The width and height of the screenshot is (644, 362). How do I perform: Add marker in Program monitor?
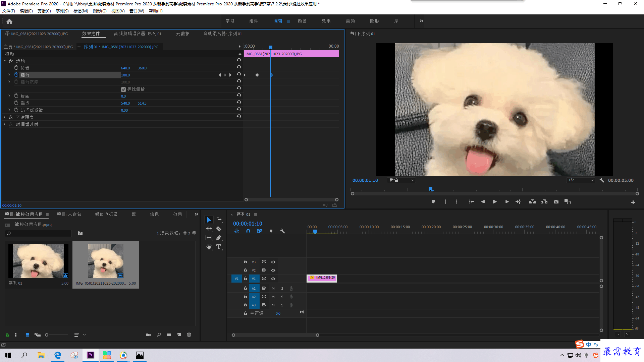click(x=433, y=202)
